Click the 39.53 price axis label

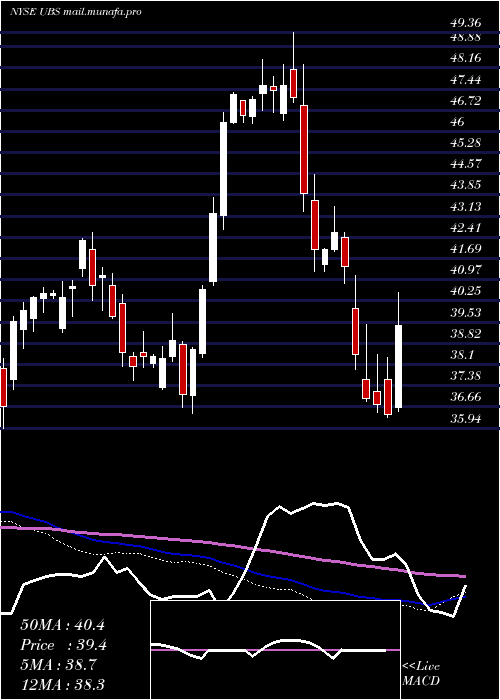pos(466,312)
